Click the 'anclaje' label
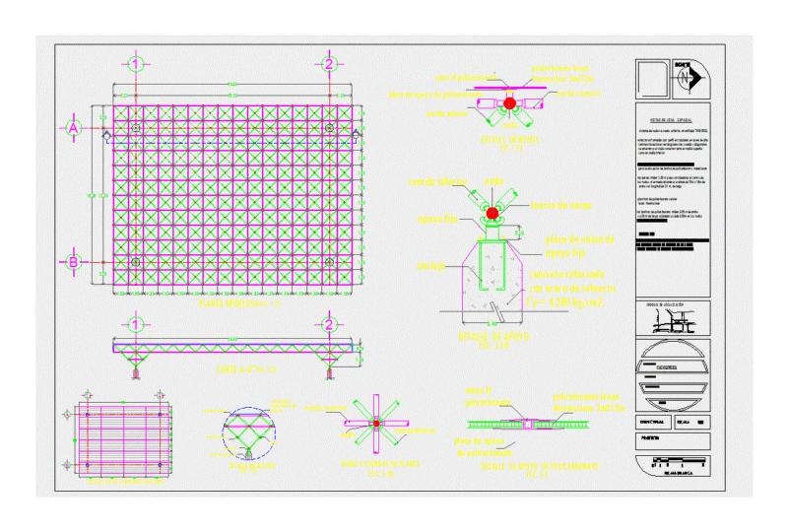 coord(430,265)
